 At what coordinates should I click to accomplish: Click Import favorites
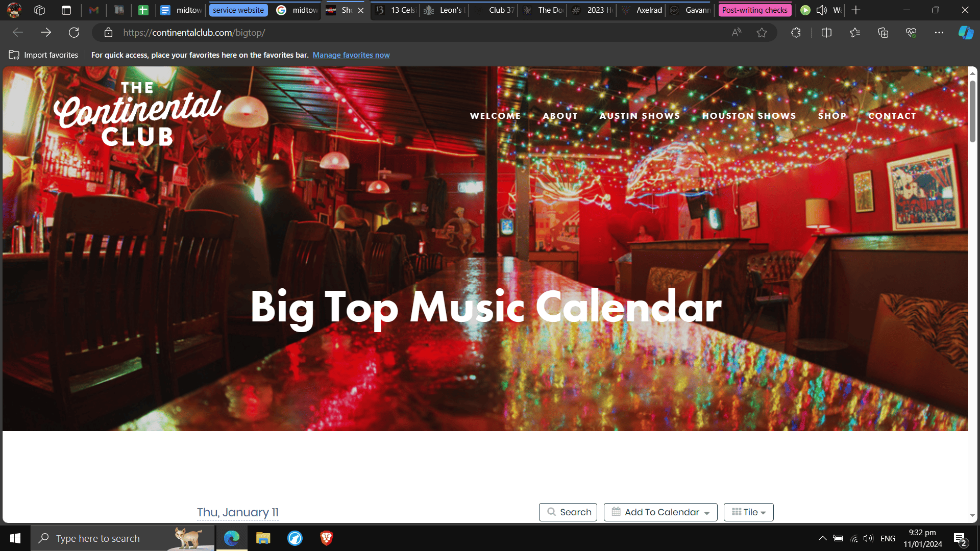44,55
